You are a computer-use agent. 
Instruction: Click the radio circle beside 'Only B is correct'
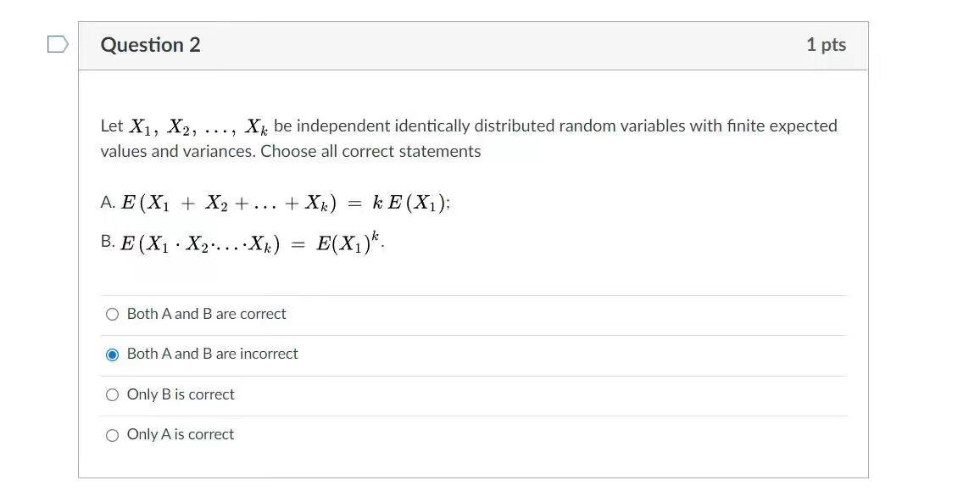click(x=112, y=394)
